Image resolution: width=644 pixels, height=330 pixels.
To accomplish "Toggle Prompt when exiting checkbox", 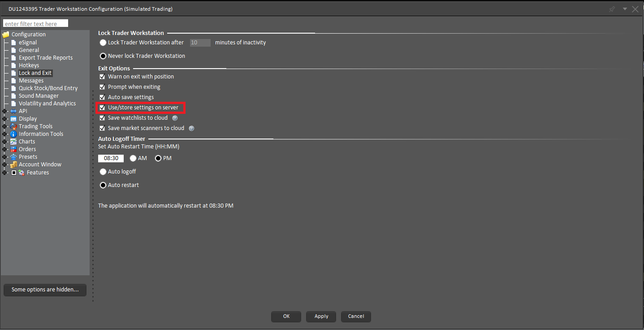I will [x=102, y=87].
